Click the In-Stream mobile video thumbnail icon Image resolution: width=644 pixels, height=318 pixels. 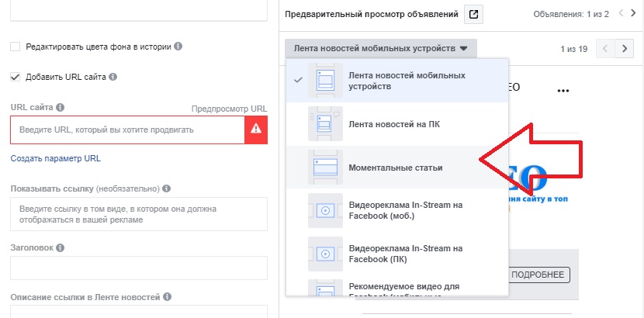325,210
